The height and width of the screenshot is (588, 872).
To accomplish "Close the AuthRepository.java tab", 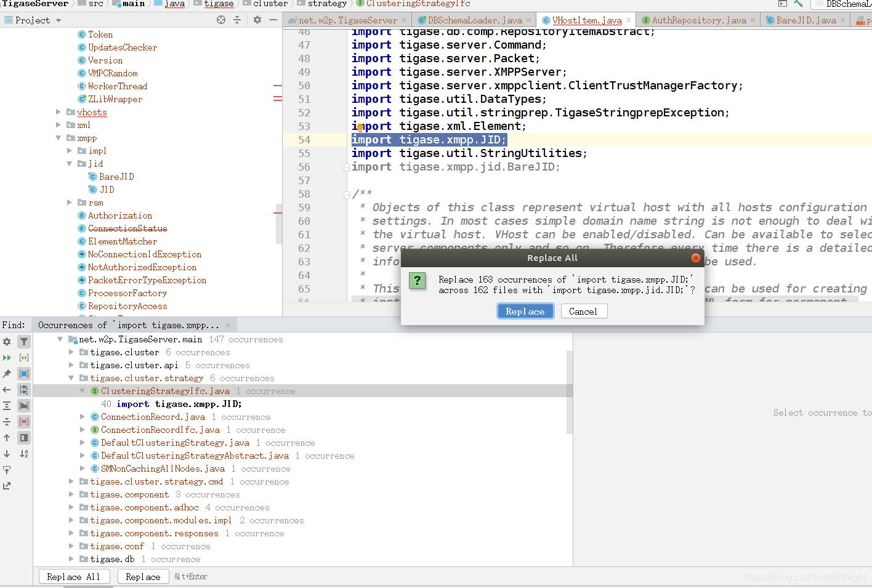I will pyautogui.click(x=753, y=20).
